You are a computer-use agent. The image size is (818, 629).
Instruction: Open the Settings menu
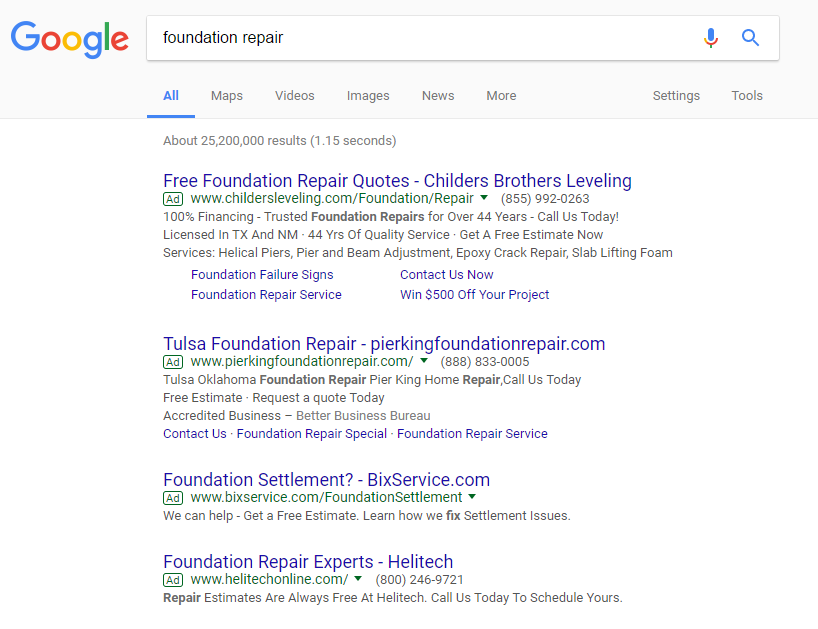tap(676, 95)
